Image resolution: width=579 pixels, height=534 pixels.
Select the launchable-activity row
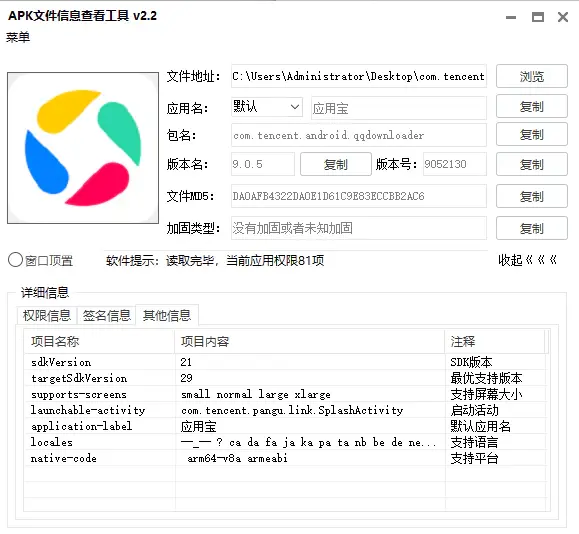(x=285, y=410)
